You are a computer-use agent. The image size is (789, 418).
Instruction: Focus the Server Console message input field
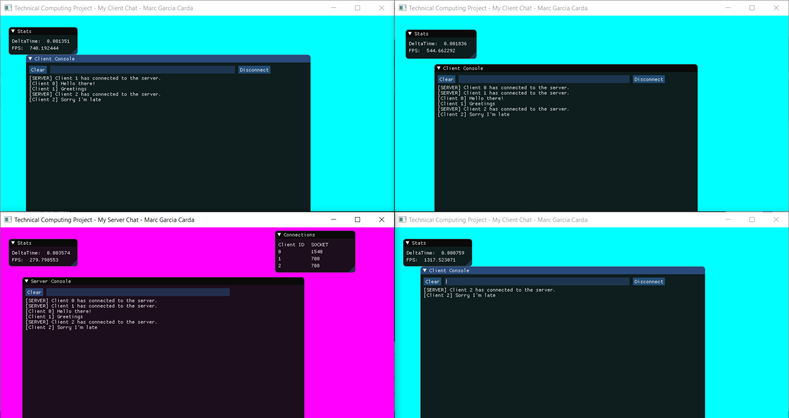(x=138, y=292)
